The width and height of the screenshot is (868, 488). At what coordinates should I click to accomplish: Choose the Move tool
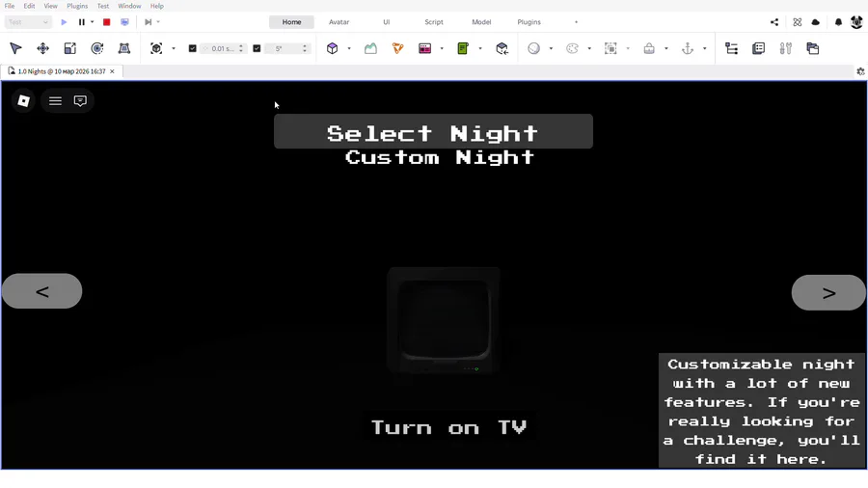click(42, 48)
